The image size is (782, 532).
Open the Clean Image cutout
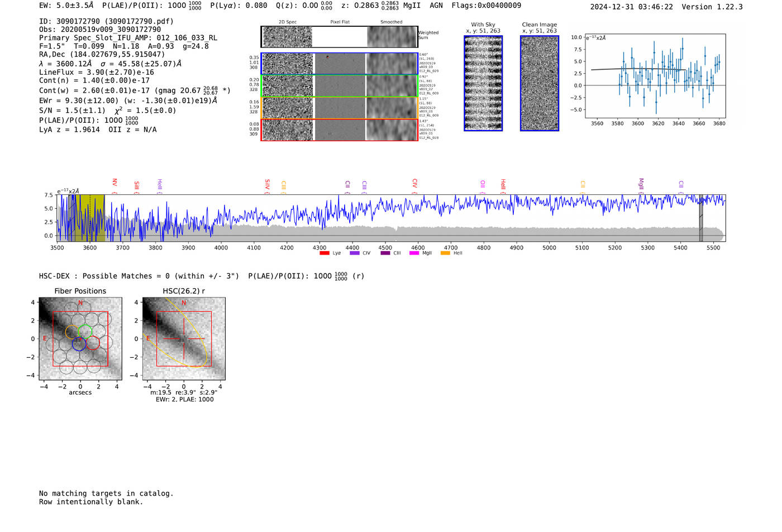point(540,83)
